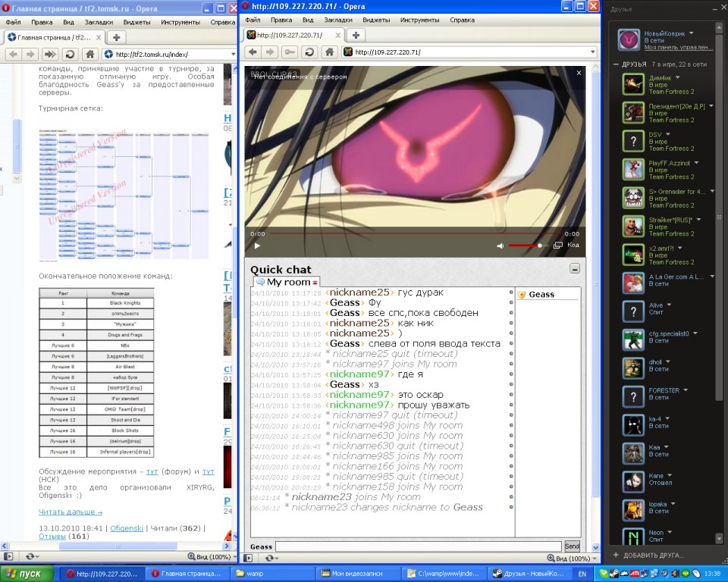Open the тут link before (форум)

click(x=152, y=471)
